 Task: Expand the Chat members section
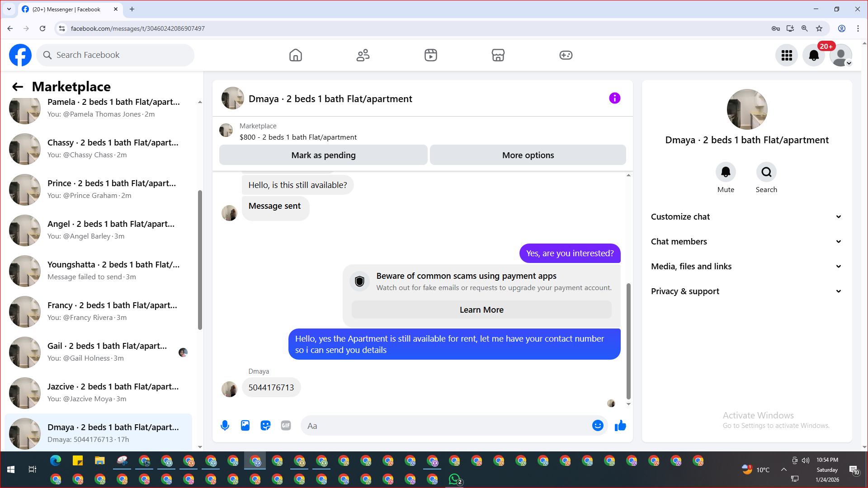click(746, 241)
